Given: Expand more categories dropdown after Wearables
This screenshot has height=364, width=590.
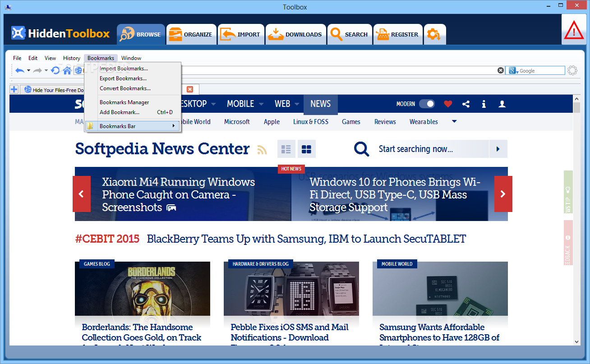Looking at the screenshot, I should pyautogui.click(x=454, y=121).
